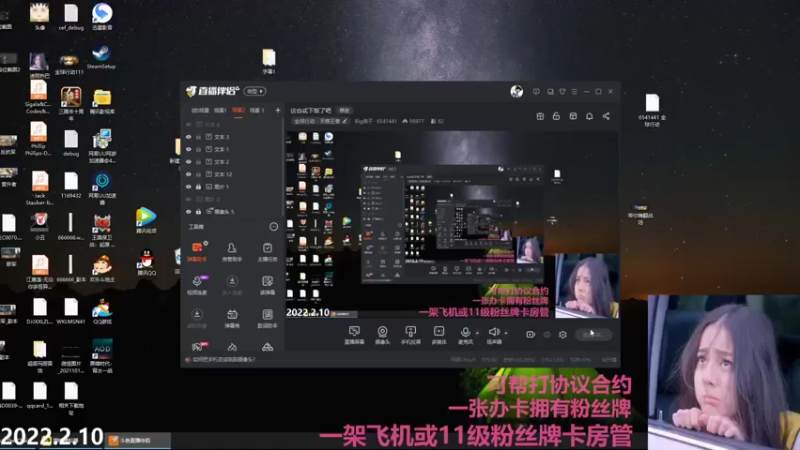The height and width of the screenshot is (450, 800).
Task: Open 腾讯QQ penguin icon on desktop
Action: pyautogui.click(x=146, y=262)
